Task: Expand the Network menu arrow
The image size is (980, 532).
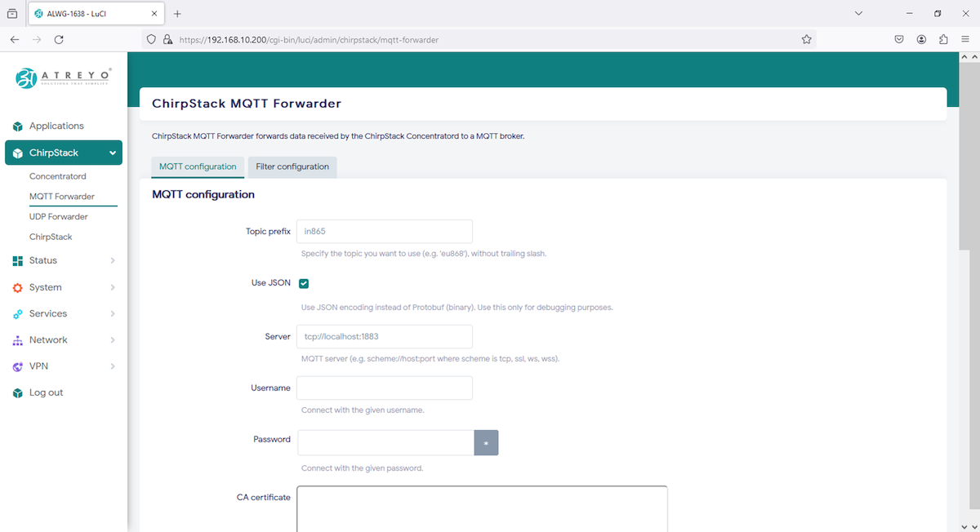Action: 113,340
